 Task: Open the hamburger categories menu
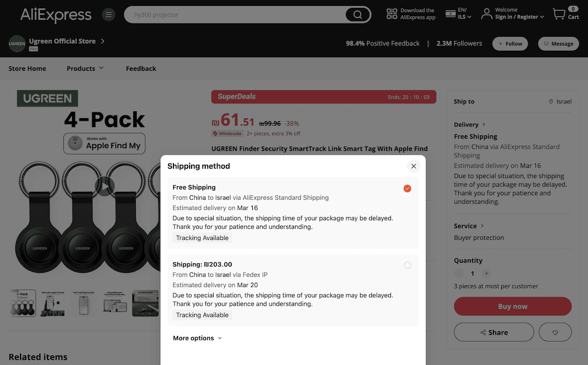coord(108,14)
